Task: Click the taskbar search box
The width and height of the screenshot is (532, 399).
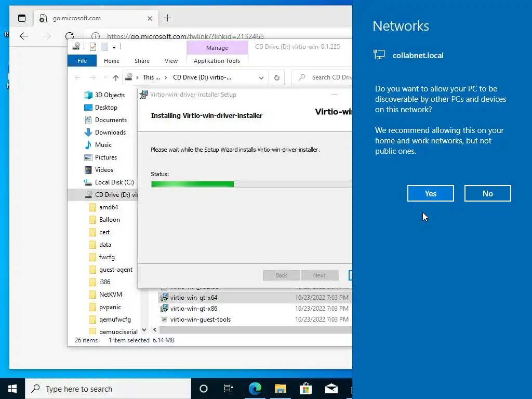Action: pos(108,389)
